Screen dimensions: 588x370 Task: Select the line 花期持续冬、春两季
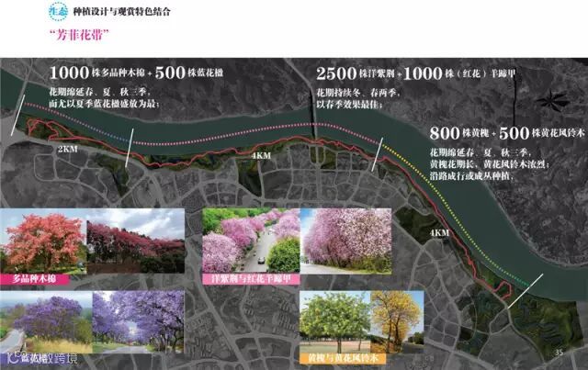tap(358, 93)
